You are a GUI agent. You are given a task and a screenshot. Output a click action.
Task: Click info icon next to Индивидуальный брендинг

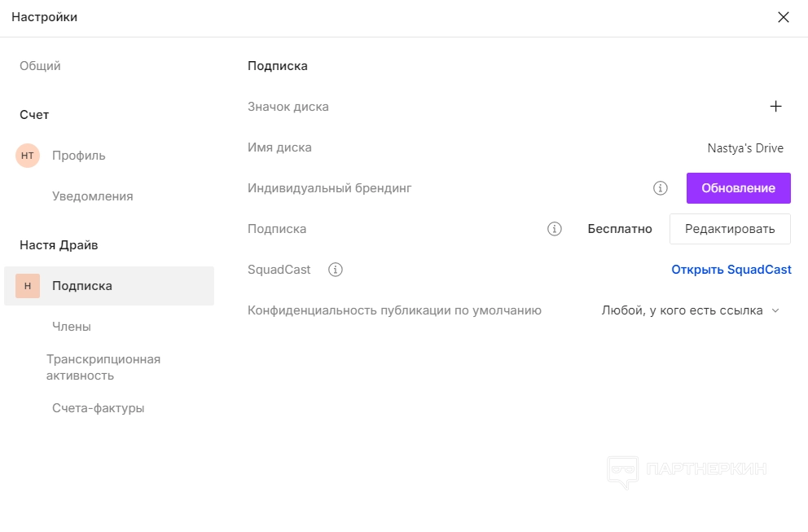661,188
